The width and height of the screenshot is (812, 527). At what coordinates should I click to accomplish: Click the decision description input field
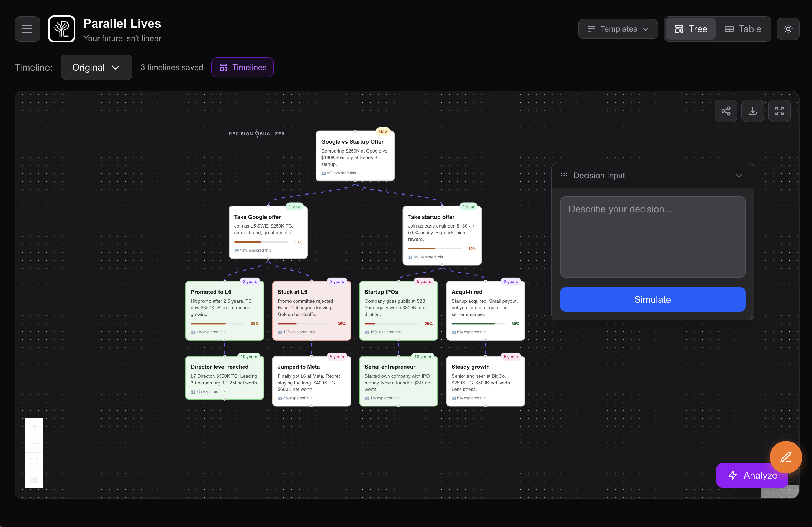pyautogui.click(x=652, y=237)
